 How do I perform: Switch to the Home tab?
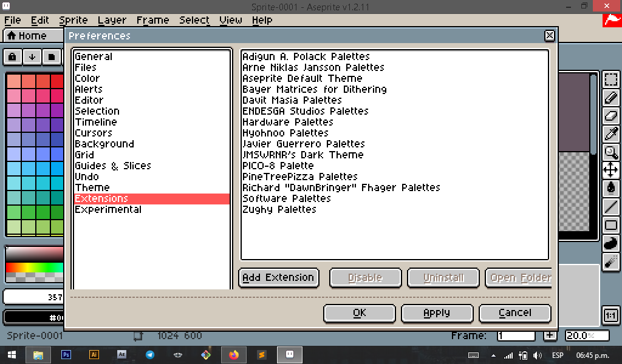coord(27,36)
